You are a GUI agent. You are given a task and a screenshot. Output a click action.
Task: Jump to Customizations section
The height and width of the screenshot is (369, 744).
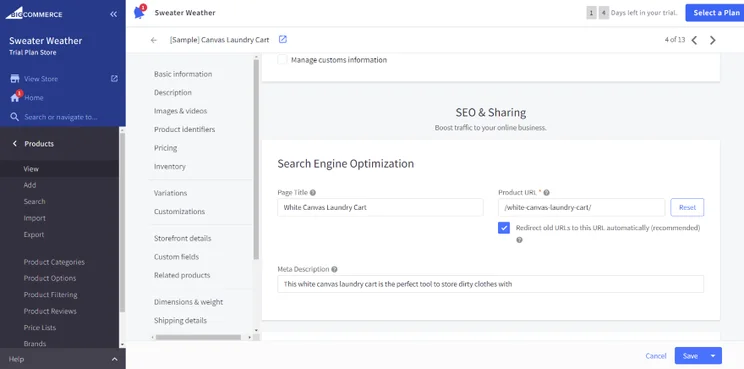179,212
